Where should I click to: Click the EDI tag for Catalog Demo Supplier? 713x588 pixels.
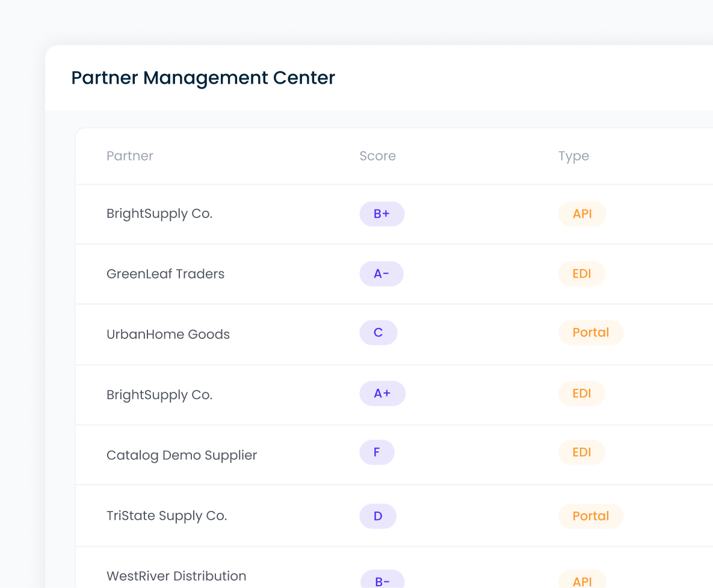[x=582, y=452]
